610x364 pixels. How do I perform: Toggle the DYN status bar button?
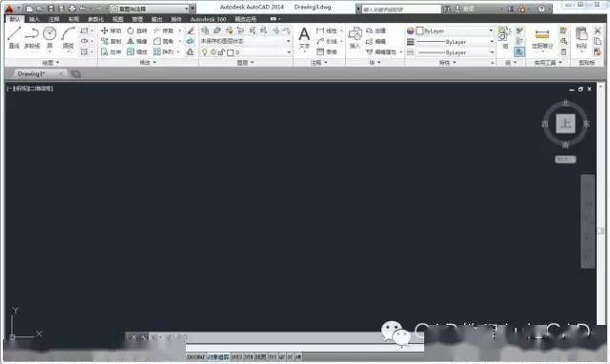click(249, 356)
